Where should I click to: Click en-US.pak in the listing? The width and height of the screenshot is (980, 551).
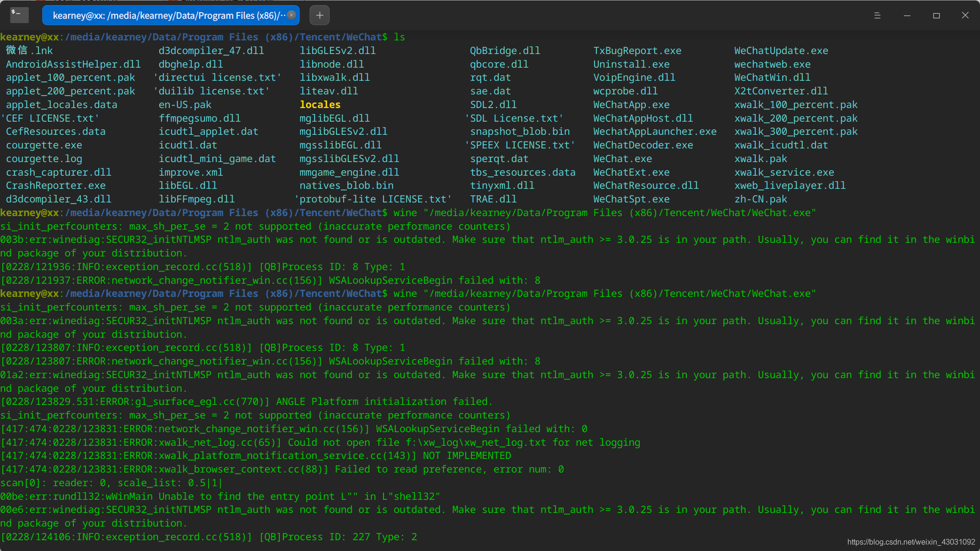185,105
